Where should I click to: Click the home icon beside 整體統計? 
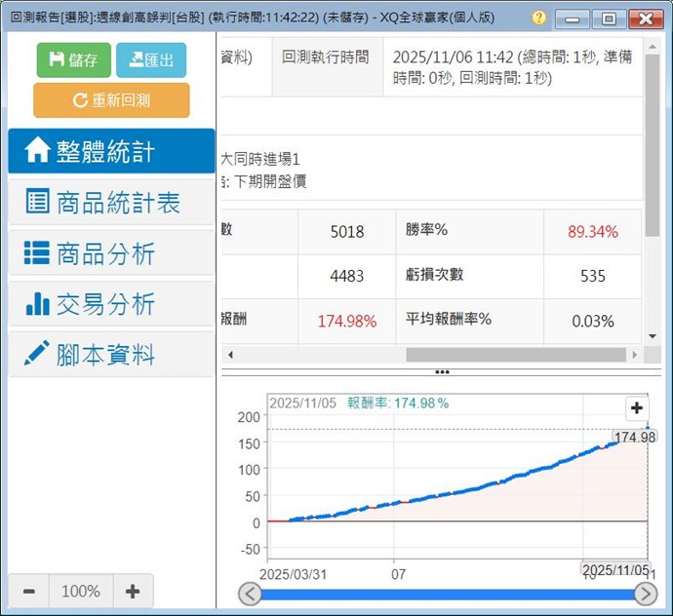point(37,150)
